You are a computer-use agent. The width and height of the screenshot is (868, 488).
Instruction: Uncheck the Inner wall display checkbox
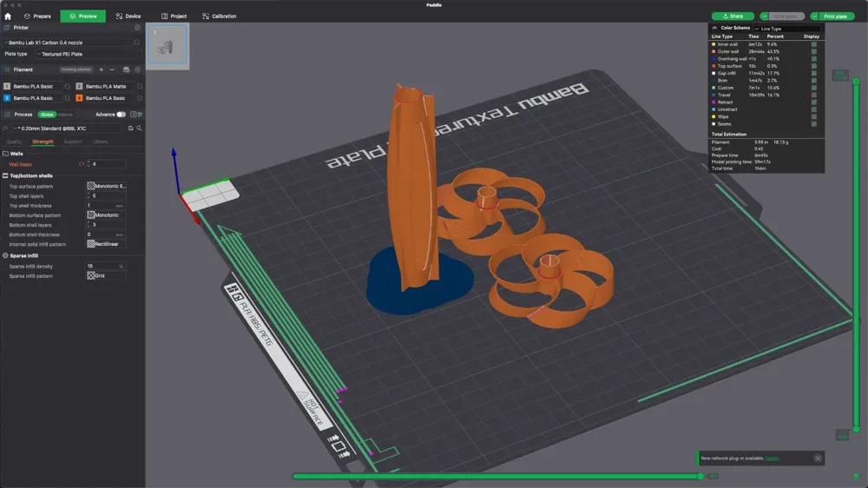tap(813, 44)
